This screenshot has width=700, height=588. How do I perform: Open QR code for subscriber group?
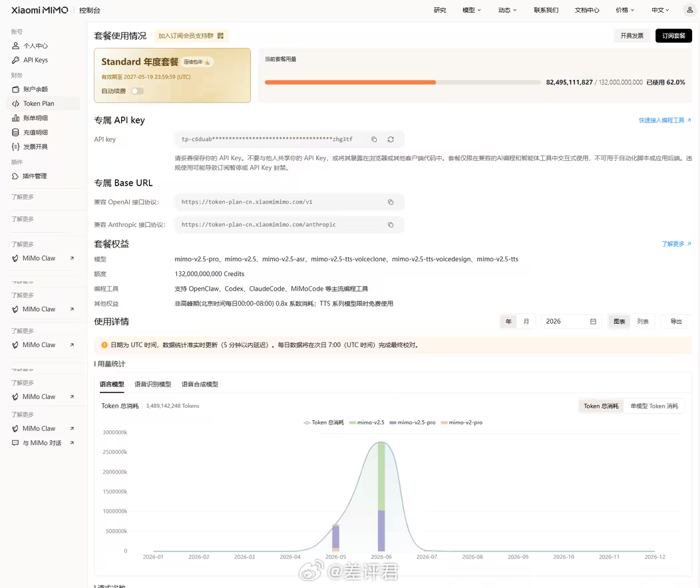[x=220, y=36]
